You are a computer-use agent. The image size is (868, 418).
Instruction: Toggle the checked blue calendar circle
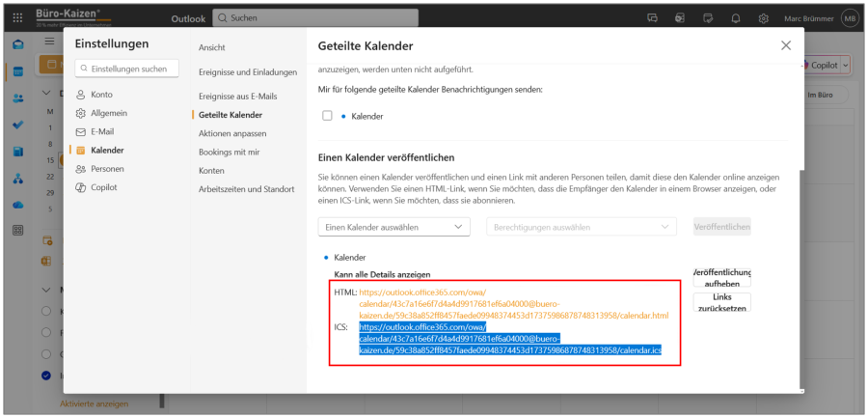click(x=46, y=376)
